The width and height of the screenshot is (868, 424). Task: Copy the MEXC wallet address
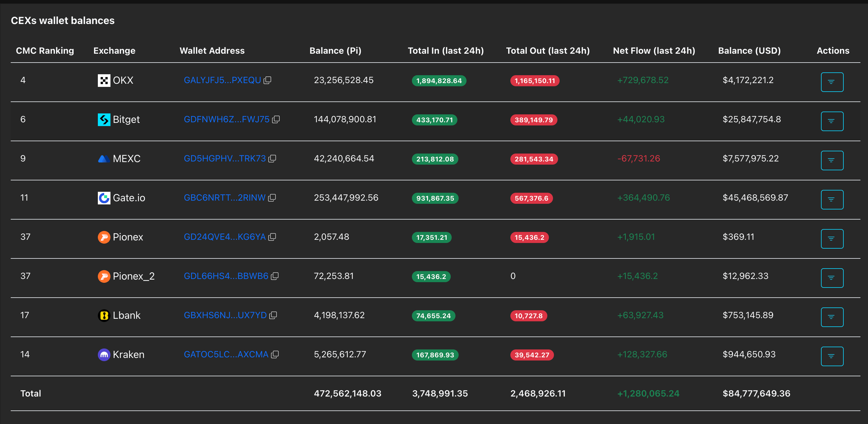(272, 159)
